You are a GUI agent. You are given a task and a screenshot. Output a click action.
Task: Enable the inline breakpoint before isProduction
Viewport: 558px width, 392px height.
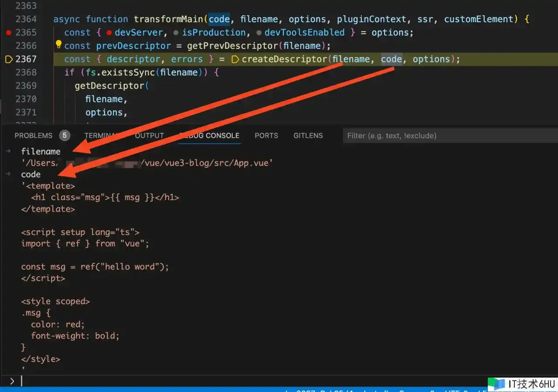[176, 33]
